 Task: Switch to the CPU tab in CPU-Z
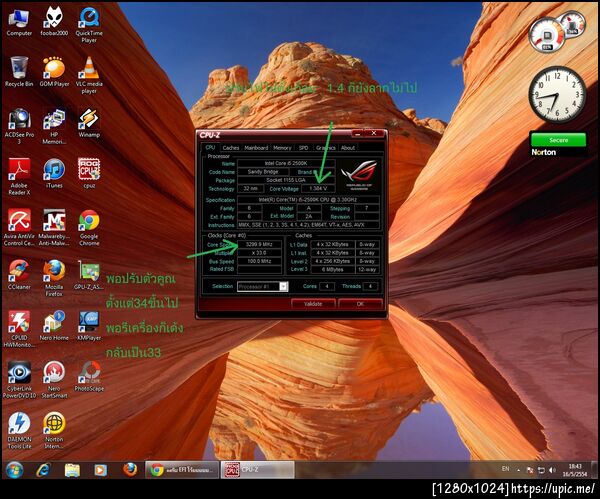pos(210,147)
